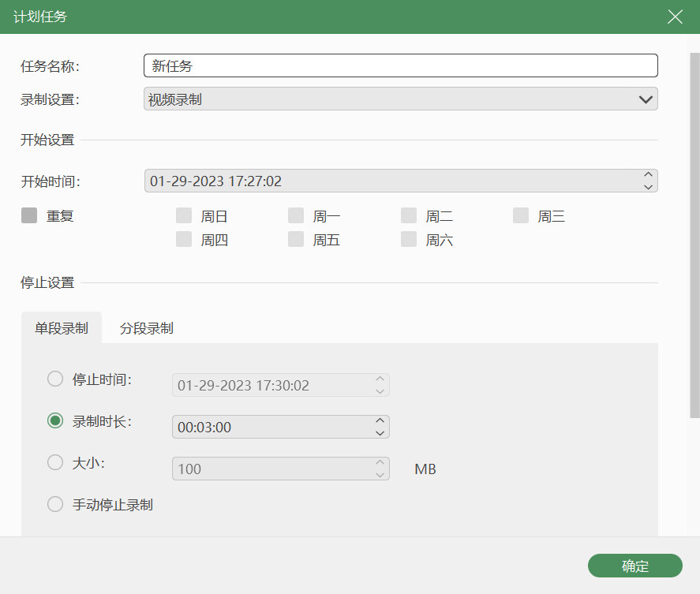Decrease 录制时长 with down arrow
The height and width of the screenshot is (594, 700).
[380, 433]
